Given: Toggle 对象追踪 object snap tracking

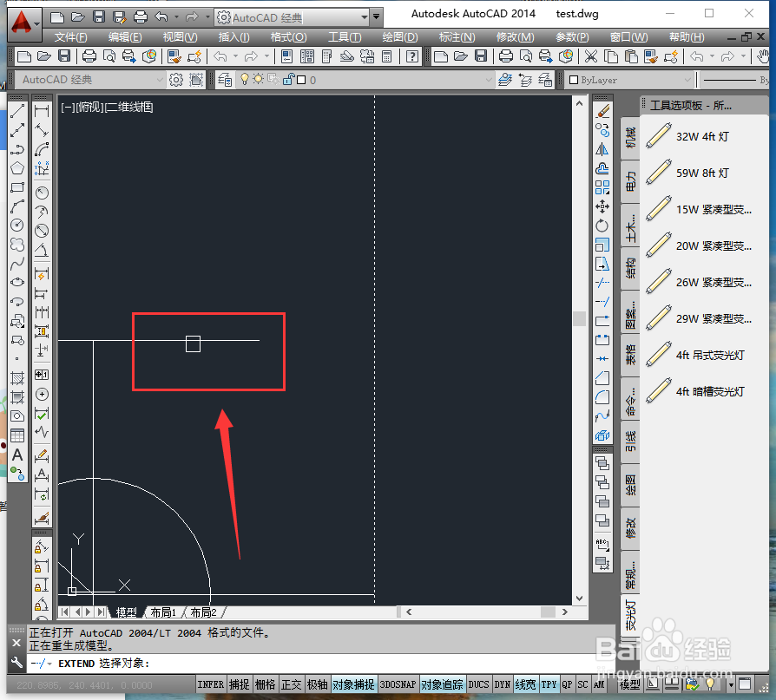Looking at the screenshot, I should pyautogui.click(x=443, y=684).
